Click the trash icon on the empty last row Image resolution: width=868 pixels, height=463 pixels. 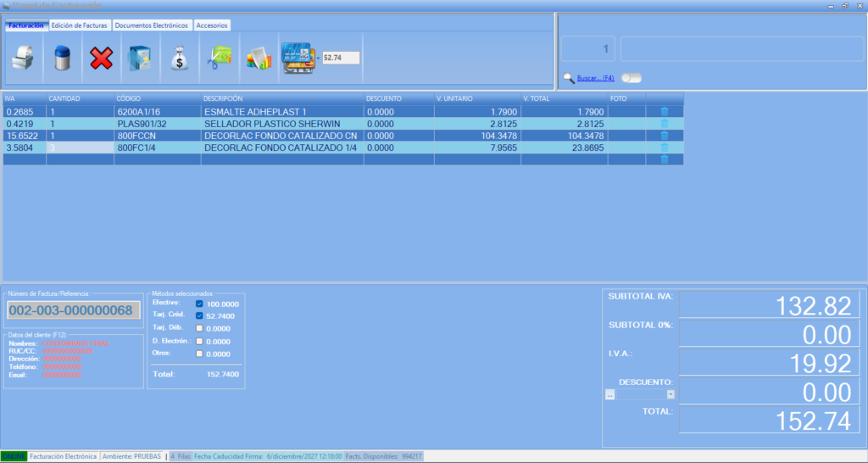click(x=665, y=159)
